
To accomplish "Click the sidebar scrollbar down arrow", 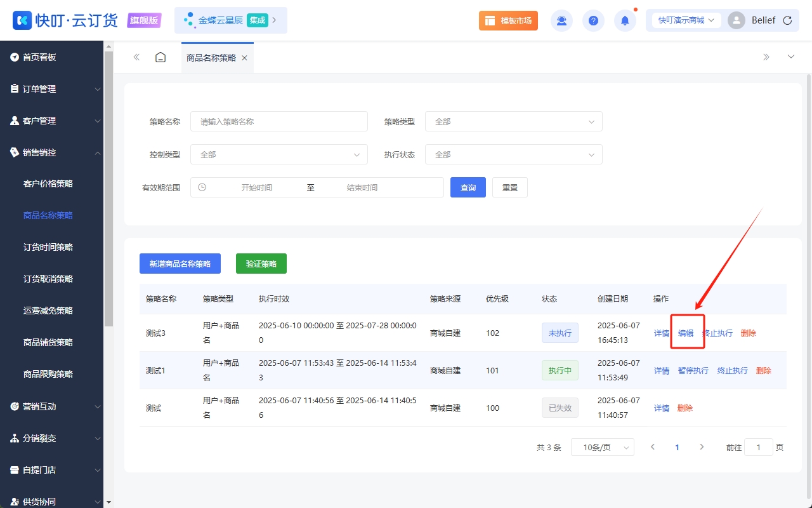I will [108, 502].
